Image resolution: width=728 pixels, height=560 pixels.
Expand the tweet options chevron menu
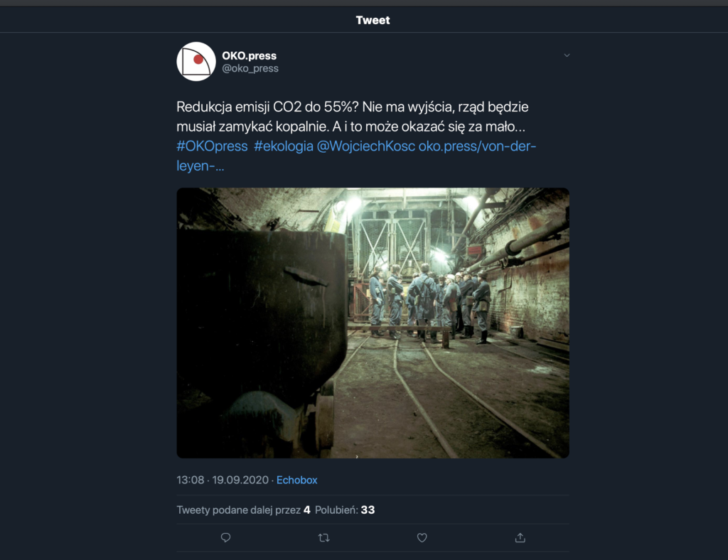[567, 55]
